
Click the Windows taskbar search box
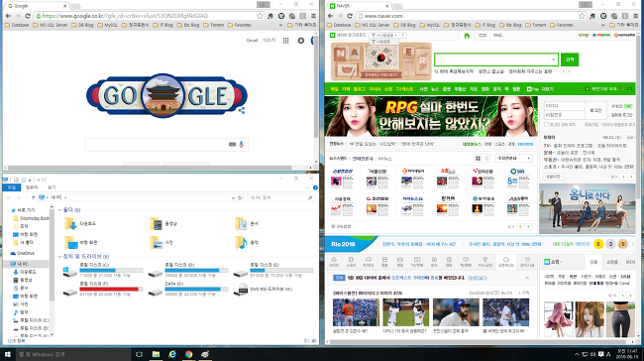(73, 354)
